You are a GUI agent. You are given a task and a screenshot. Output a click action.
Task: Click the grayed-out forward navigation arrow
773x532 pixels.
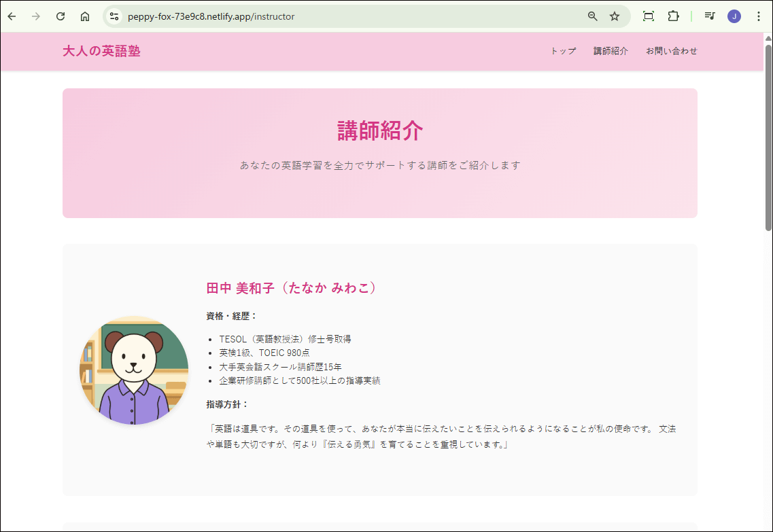35,16
